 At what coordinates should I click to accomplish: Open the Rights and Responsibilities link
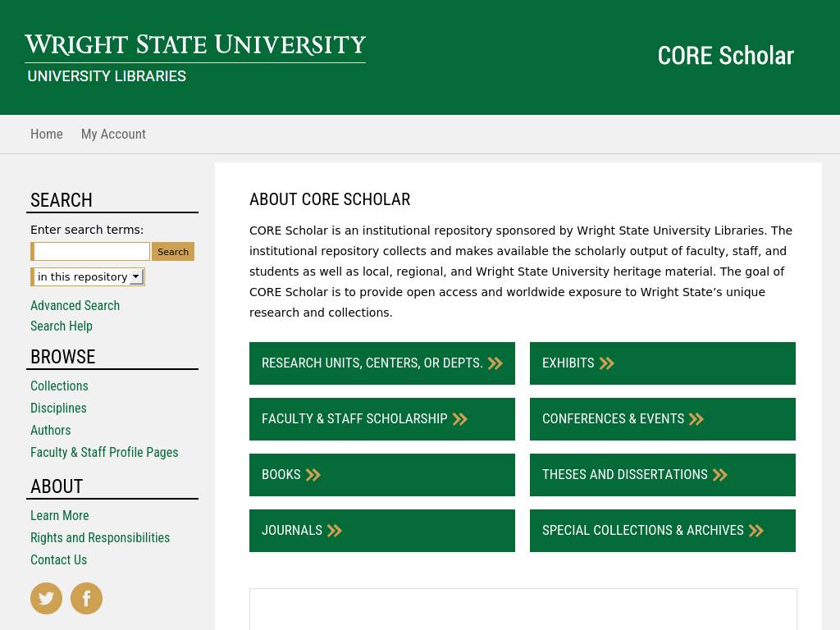tap(100, 538)
